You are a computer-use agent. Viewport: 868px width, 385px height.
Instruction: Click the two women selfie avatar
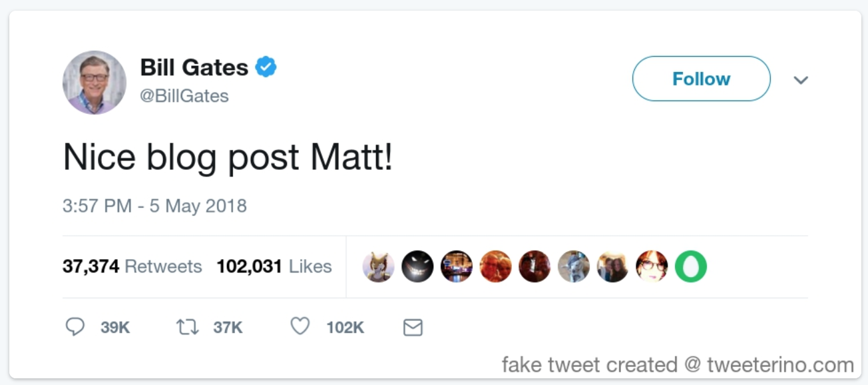[x=612, y=267]
